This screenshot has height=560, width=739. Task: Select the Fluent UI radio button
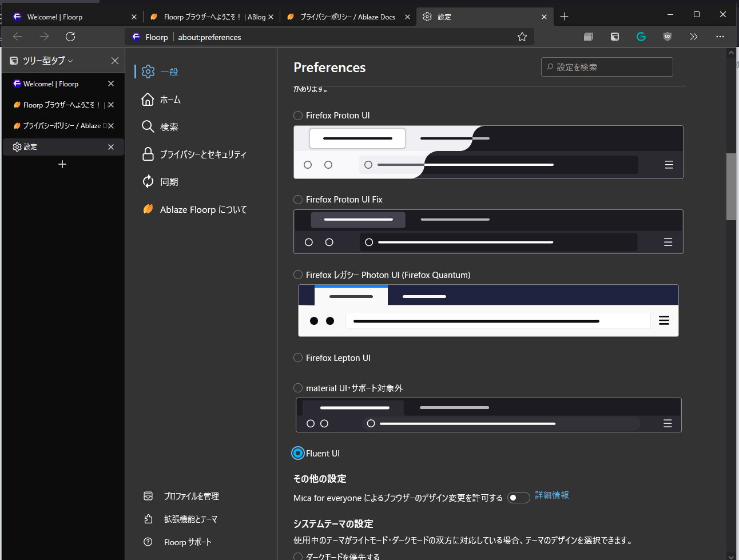pos(298,453)
